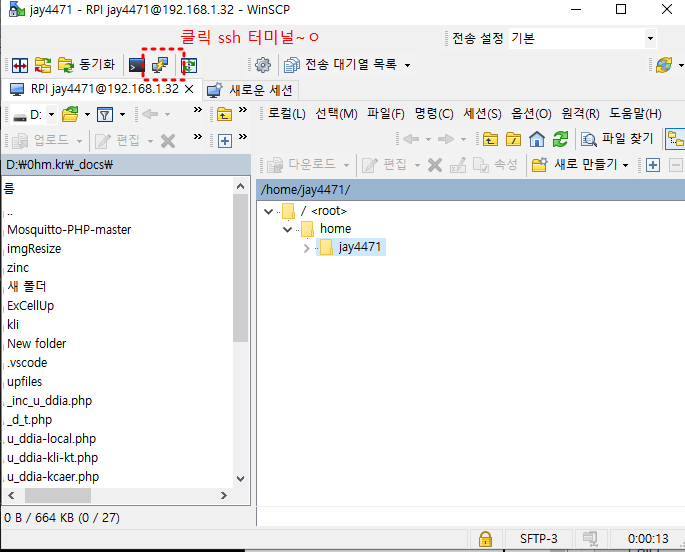
Task: Click the local back arrow
Action: coord(150,114)
